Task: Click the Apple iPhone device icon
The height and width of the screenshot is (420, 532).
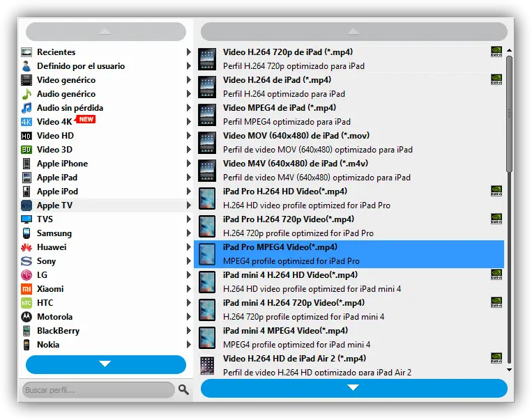Action: pyautogui.click(x=26, y=164)
